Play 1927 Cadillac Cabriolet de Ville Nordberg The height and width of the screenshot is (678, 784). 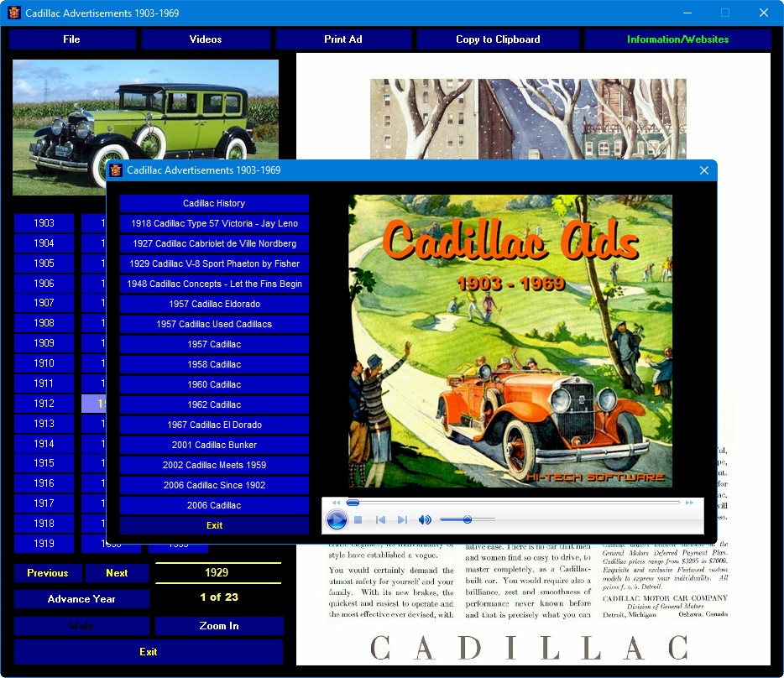[x=214, y=243]
